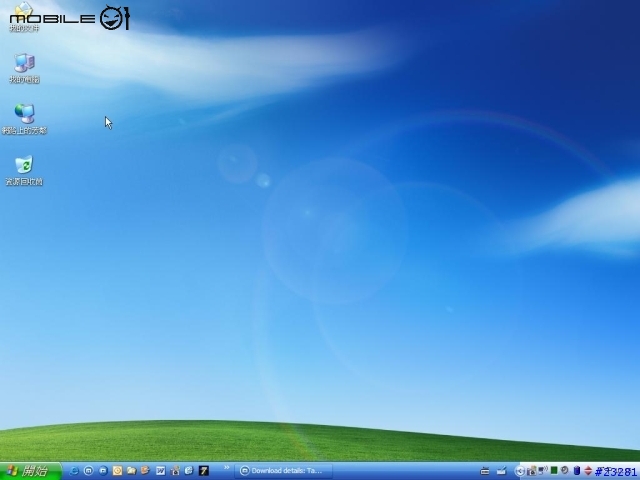Open the Start menu button
The width and height of the screenshot is (640, 480).
pos(31,471)
